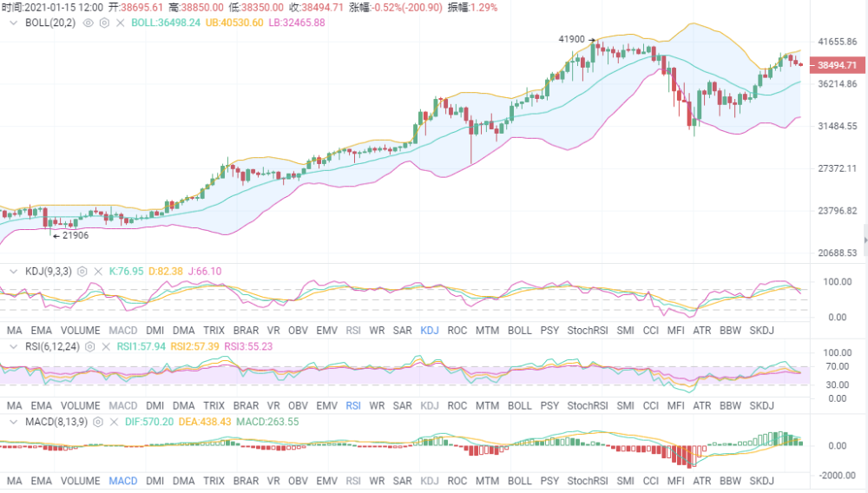Click the 41655.86 price axis label
This screenshot has height=493, width=868.
point(837,42)
